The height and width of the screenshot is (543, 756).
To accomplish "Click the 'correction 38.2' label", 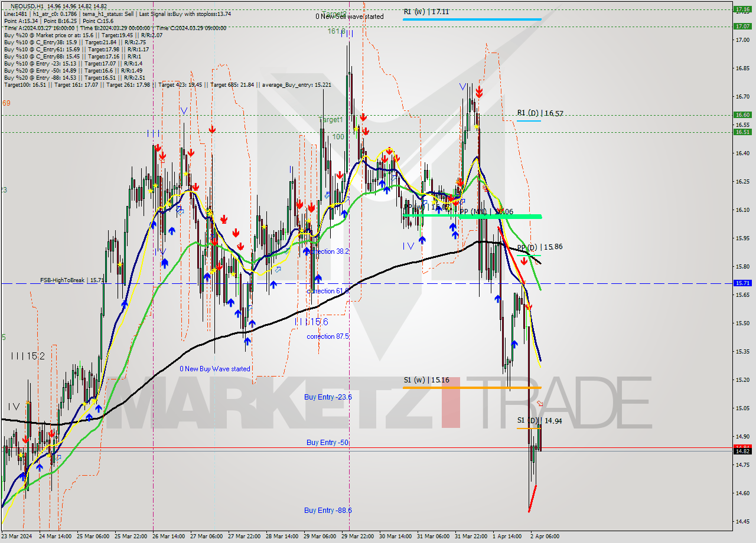I will click(x=328, y=251).
